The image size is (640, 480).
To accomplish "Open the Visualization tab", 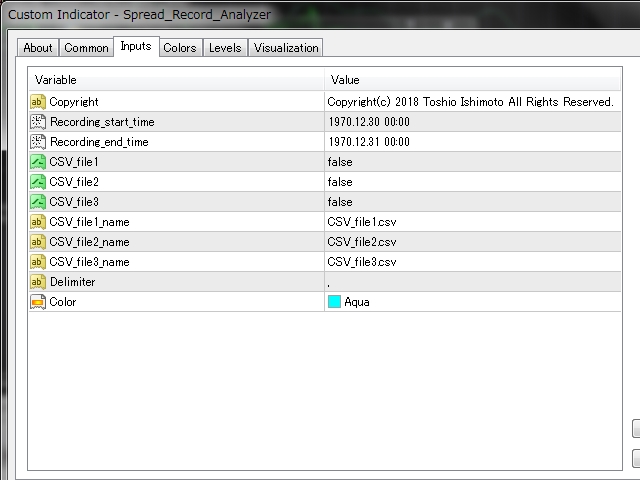I will click(x=286, y=48).
